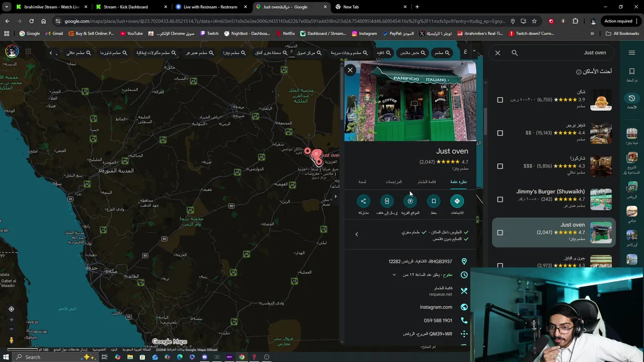Open the شاركوزا result thumbnail
The image size is (644, 362).
601,166
